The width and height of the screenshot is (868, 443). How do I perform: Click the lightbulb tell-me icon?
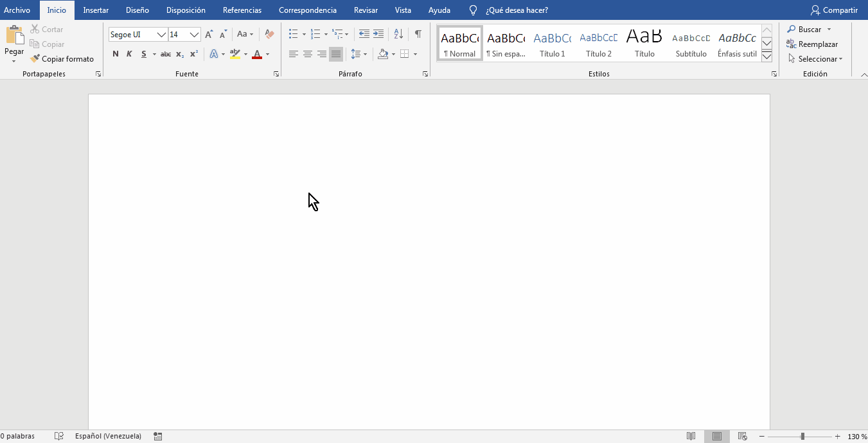point(474,10)
